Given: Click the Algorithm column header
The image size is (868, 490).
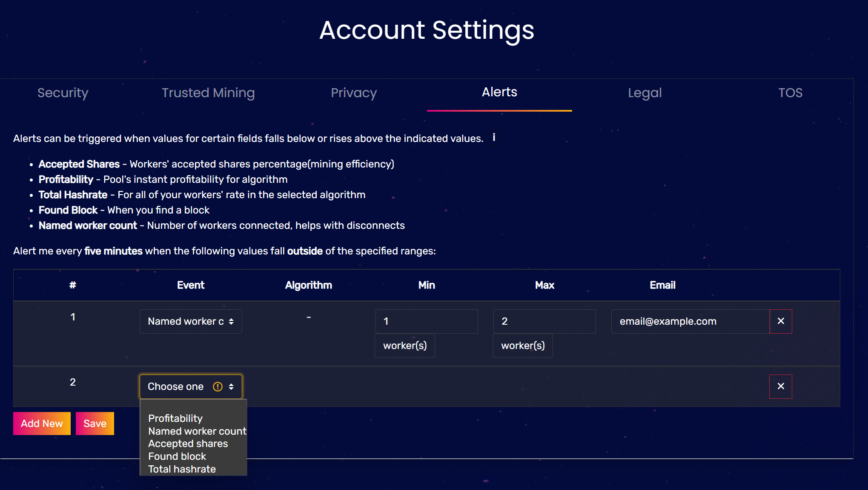Looking at the screenshot, I should point(309,285).
